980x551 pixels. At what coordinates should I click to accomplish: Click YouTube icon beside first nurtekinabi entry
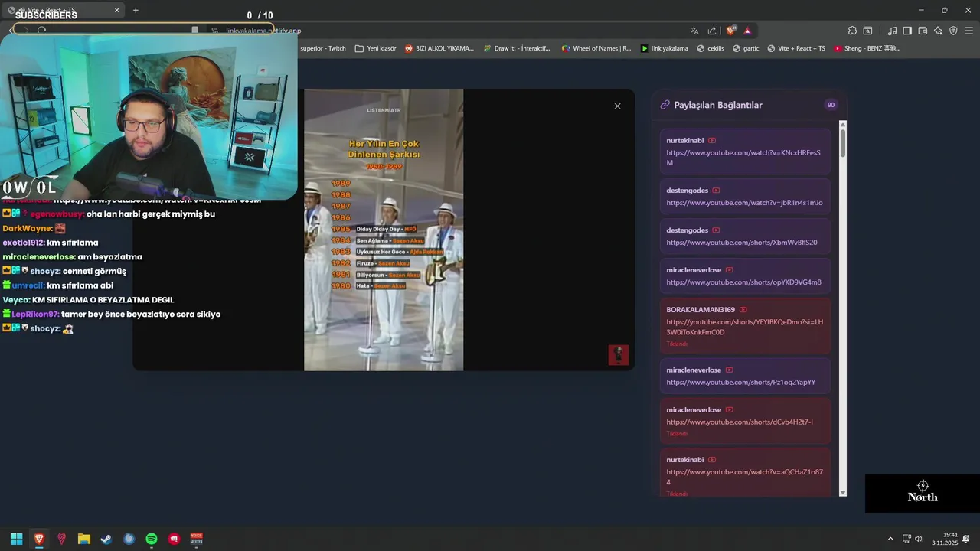click(x=712, y=141)
